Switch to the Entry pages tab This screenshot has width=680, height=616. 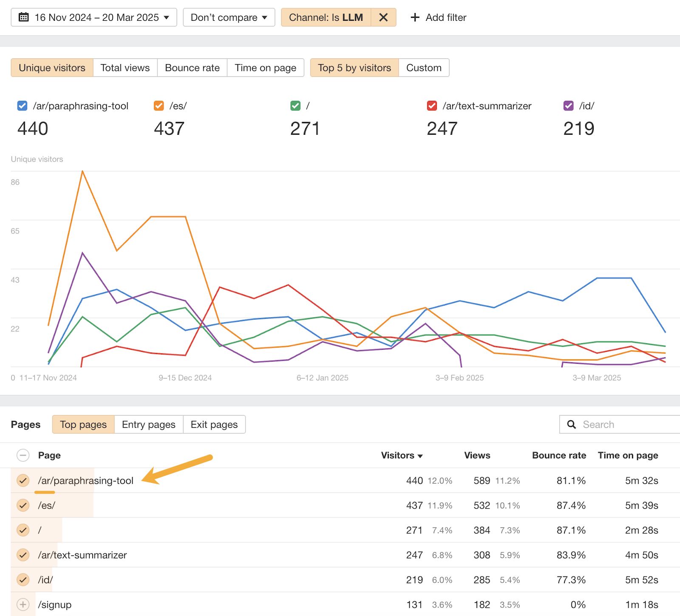click(148, 424)
